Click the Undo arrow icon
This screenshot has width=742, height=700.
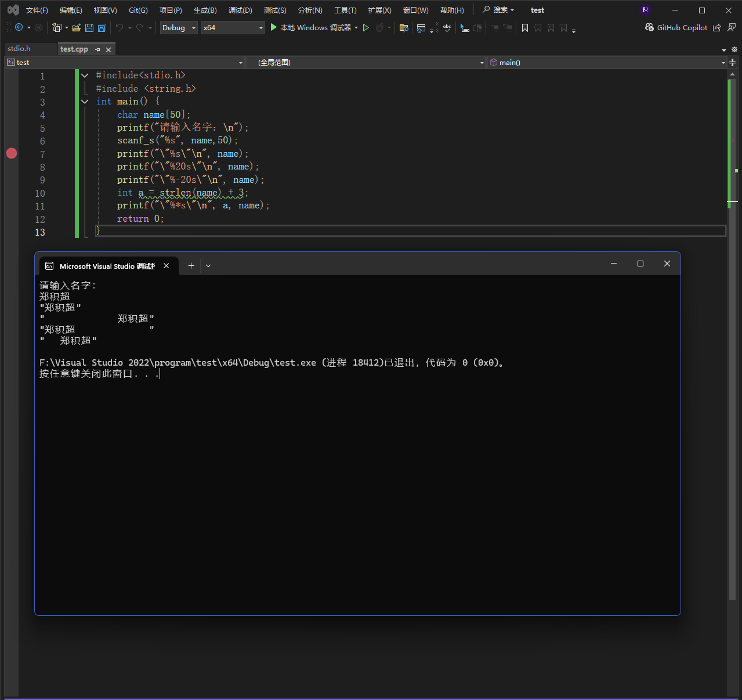click(x=120, y=27)
